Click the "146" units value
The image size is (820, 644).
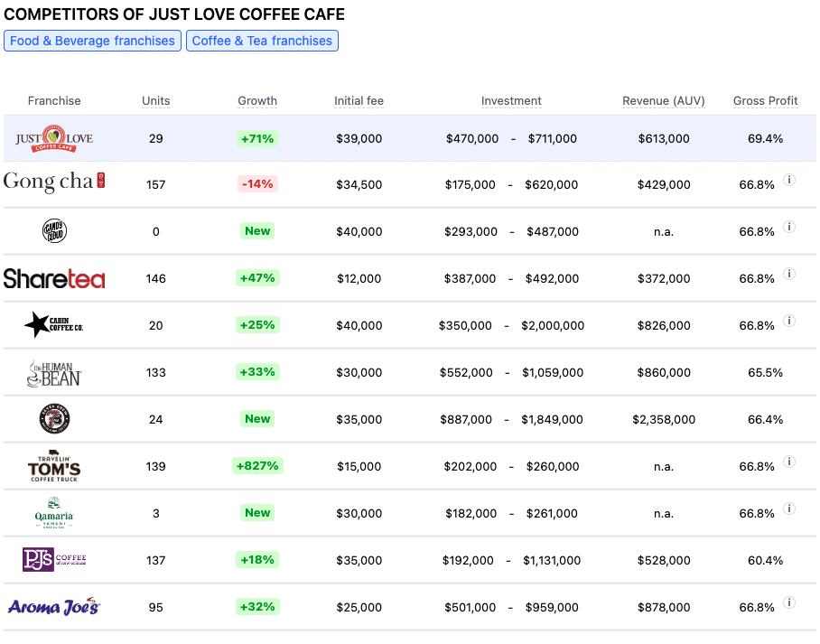[x=156, y=278]
